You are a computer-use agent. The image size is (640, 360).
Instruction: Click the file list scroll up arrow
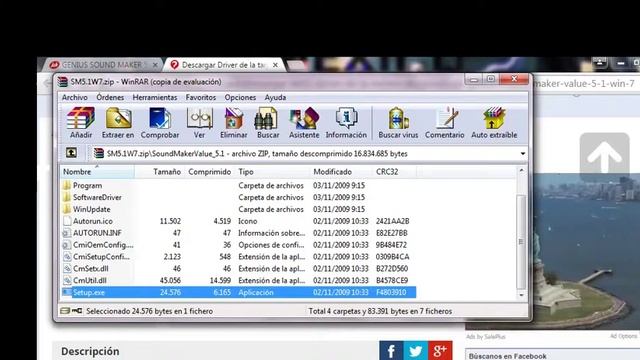(x=521, y=170)
